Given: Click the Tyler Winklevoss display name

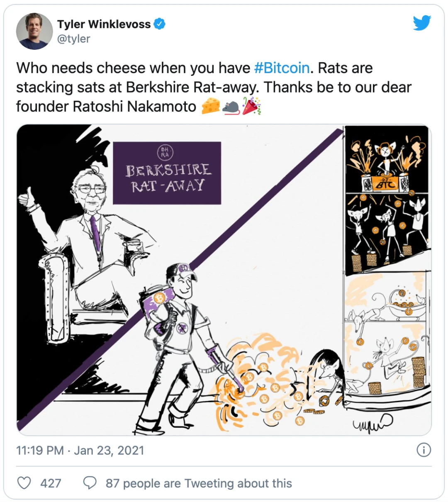Looking at the screenshot, I should [x=104, y=24].
